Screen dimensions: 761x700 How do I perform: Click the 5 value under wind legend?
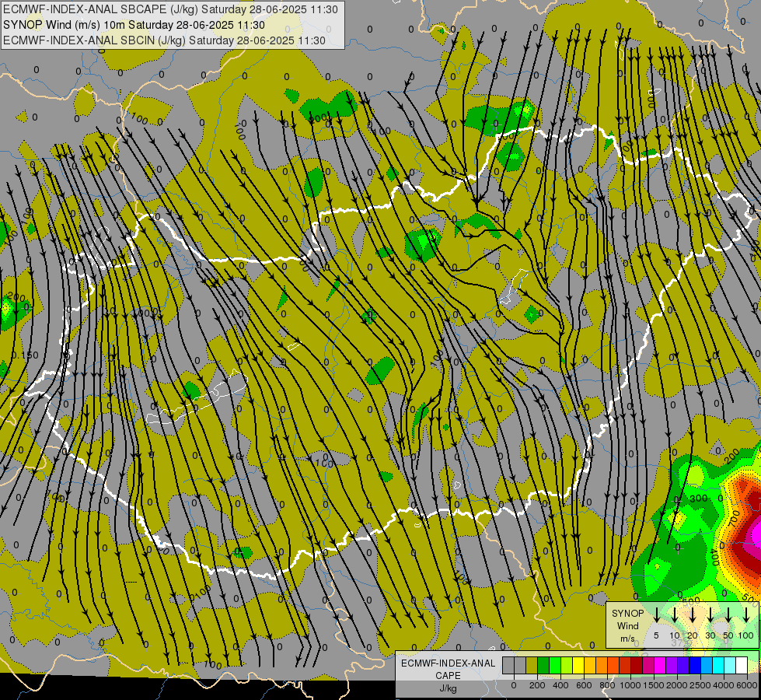(x=656, y=635)
